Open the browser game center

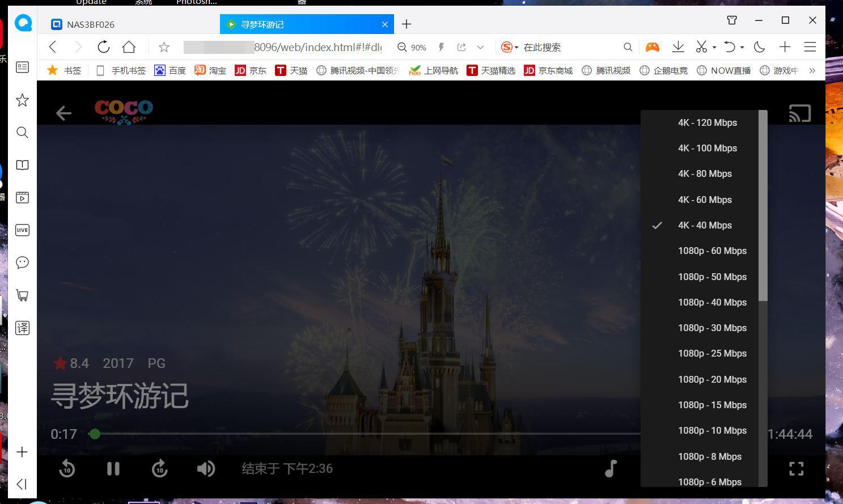(652, 47)
